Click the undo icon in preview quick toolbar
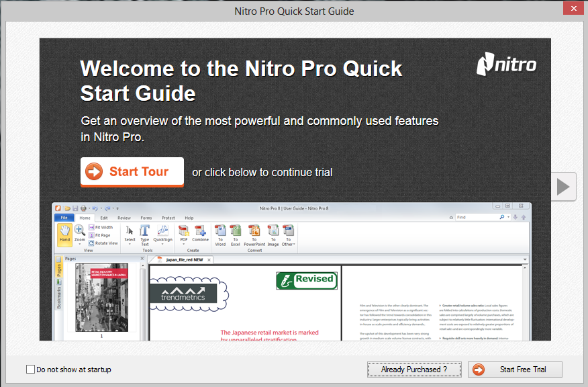This screenshot has height=387, width=588. 95,208
